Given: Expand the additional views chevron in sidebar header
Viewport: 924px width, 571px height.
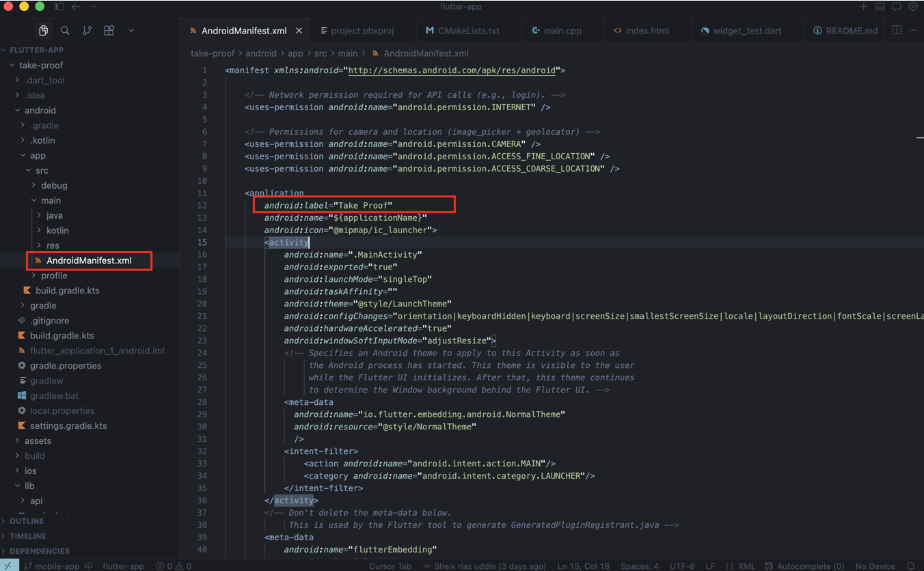Looking at the screenshot, I should tap(131, 30).
